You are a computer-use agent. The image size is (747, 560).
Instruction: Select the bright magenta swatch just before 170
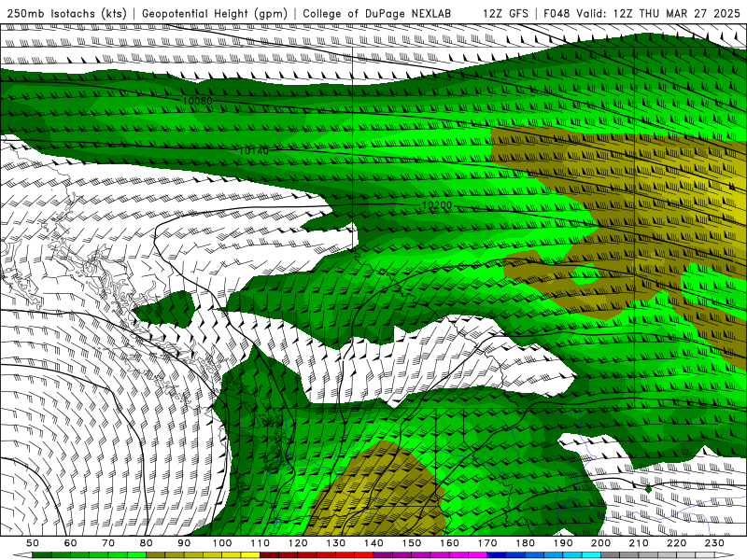pyautogui.click(x=477, y=555)
